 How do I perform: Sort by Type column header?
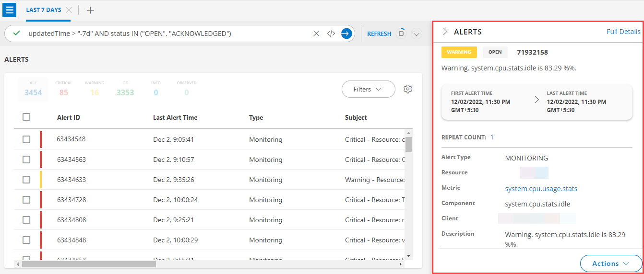[x=256, y=117]
